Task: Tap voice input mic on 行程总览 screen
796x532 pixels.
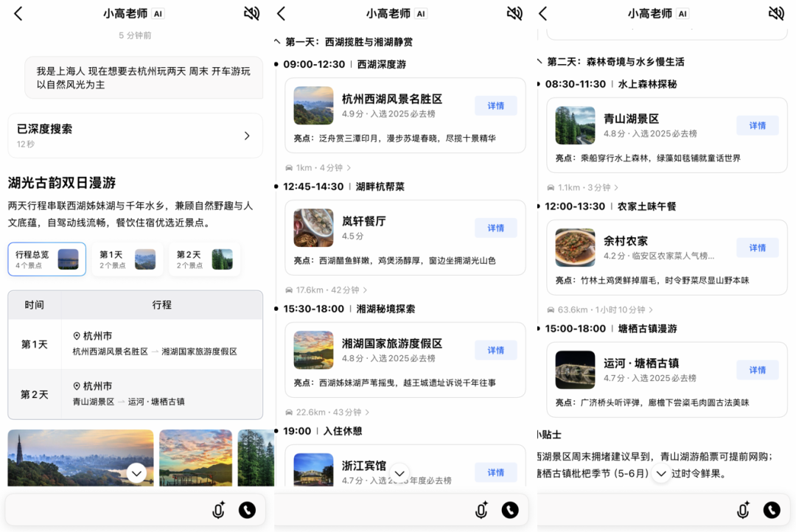Action: pyautogui.click(x=219, y=510)
